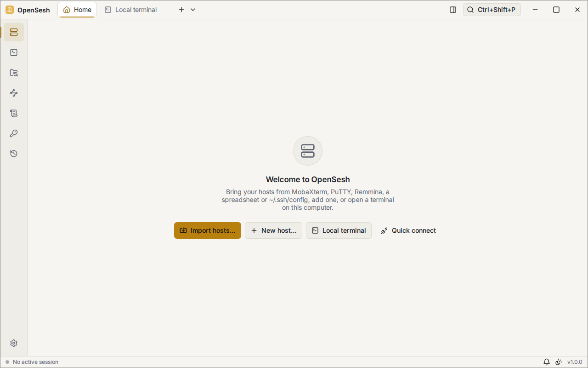This screenshot has width=588, height=368.
Task: Click the No active session status
Action: pyautogui.click(x=32, y=362)
